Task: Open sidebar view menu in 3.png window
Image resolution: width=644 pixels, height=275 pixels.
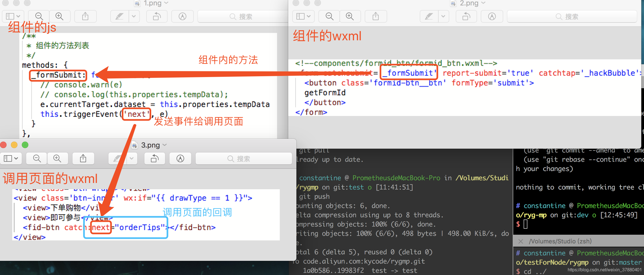Action: 11,158
